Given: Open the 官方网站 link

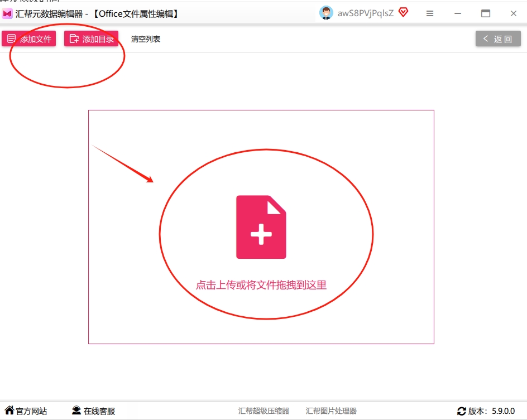Looking at the screenshot, I should click(x=26, y=411).
